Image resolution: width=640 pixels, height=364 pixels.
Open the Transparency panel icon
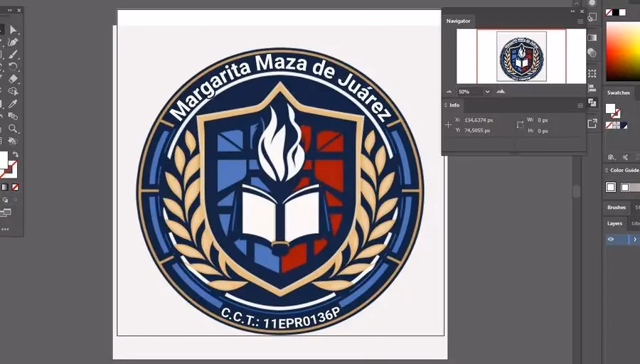592,53
